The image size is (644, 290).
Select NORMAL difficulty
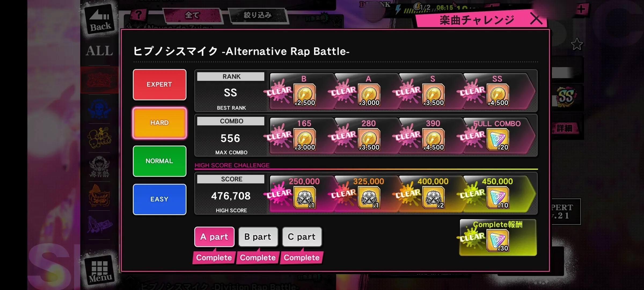click(159, 161)
